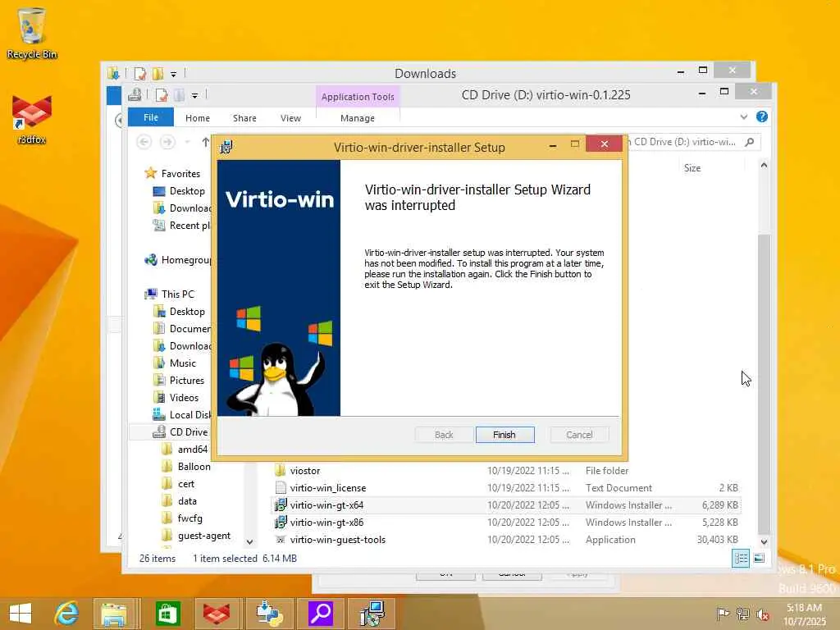The image size is (840, 630).
Task: Switch to the Home ribbon tab
Action: click(198, 118)
